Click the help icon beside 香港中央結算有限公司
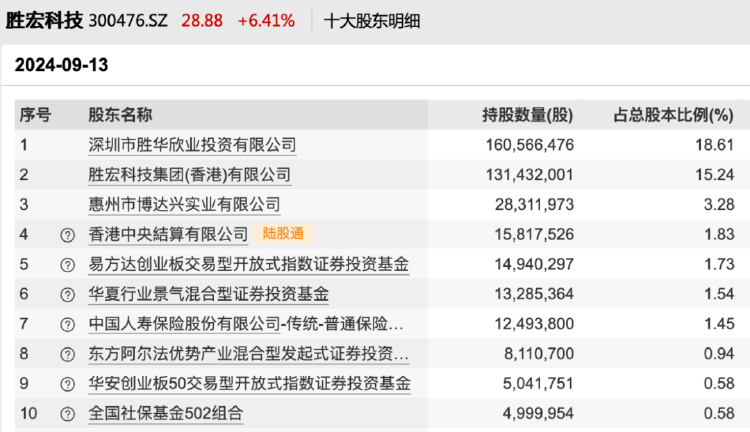 point(67,235)
